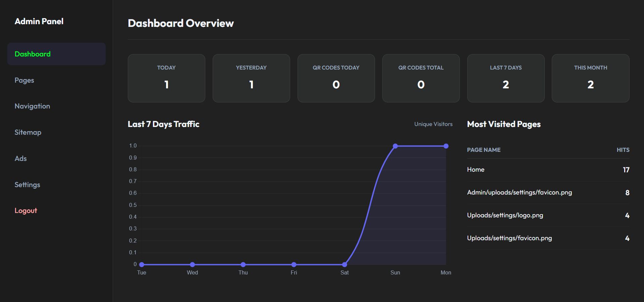Screen dimensions: 644x302
Task: Toggle the Unique Visitors chart legend
Action: (433, 124)
